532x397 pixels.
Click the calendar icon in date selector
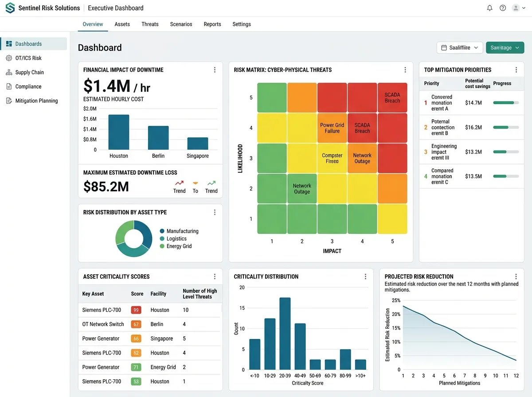pos(444,47)
